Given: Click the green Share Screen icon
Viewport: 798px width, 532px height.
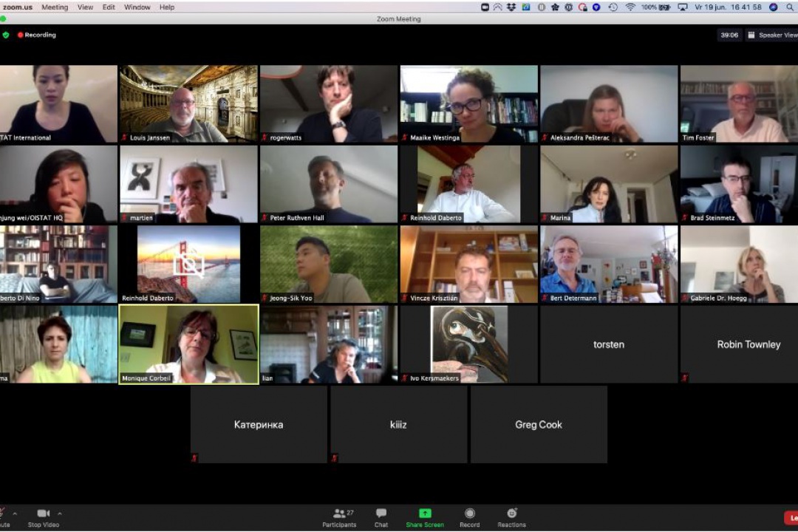Looking at the screenshot, I should tap(425, 517).
